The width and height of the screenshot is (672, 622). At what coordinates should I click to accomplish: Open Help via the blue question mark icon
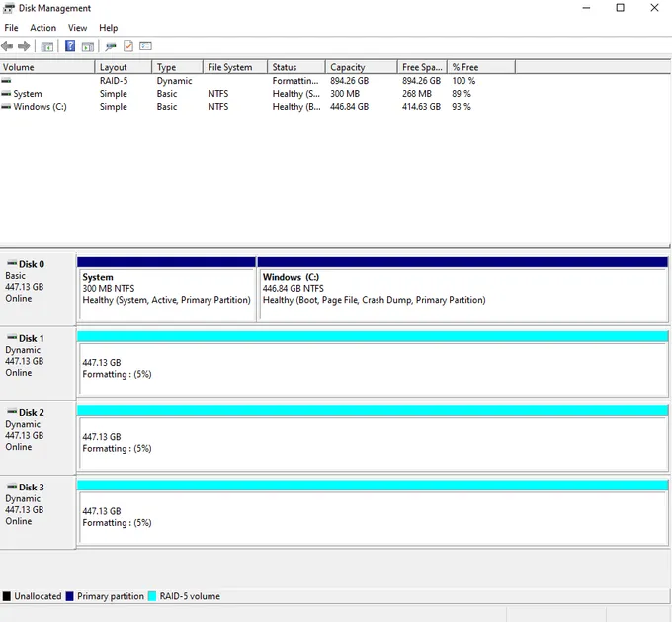pos(70,45)
